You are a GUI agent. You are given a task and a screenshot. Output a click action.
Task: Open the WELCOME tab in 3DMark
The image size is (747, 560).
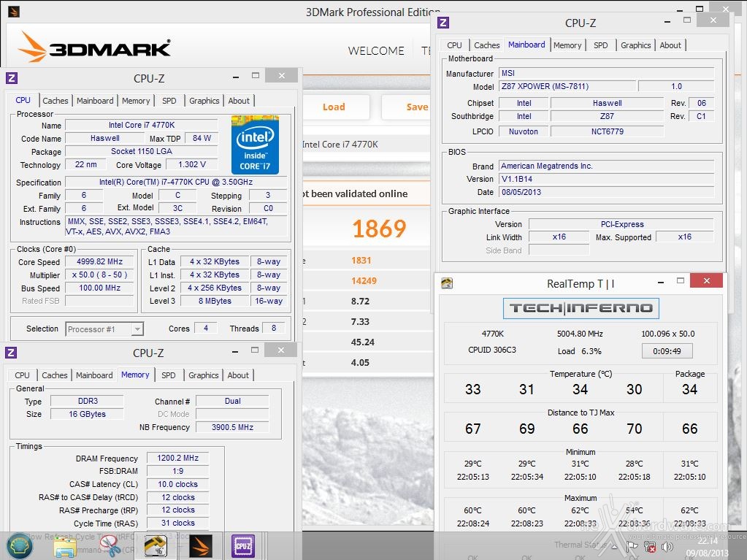pos(376,50)
